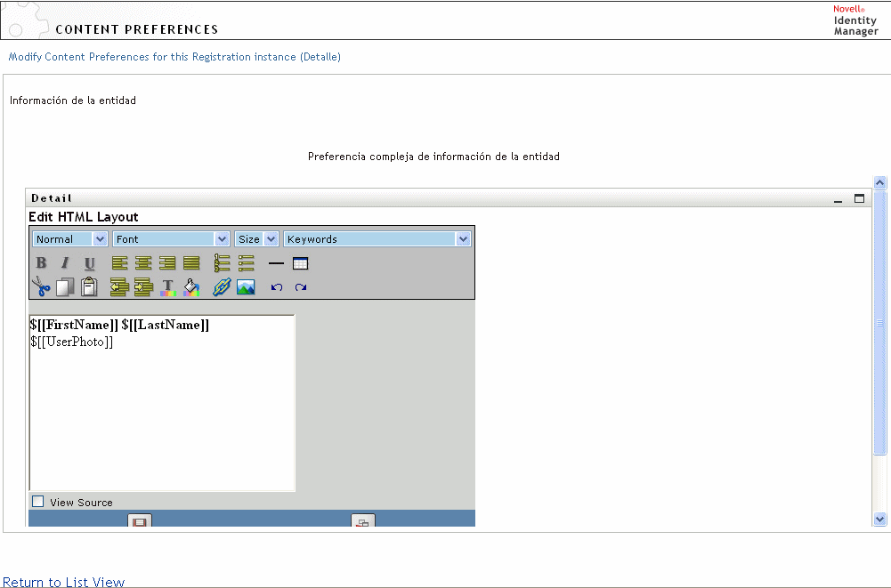
Task: Insert a hyperlink with the chain icon
Action: 222,287
